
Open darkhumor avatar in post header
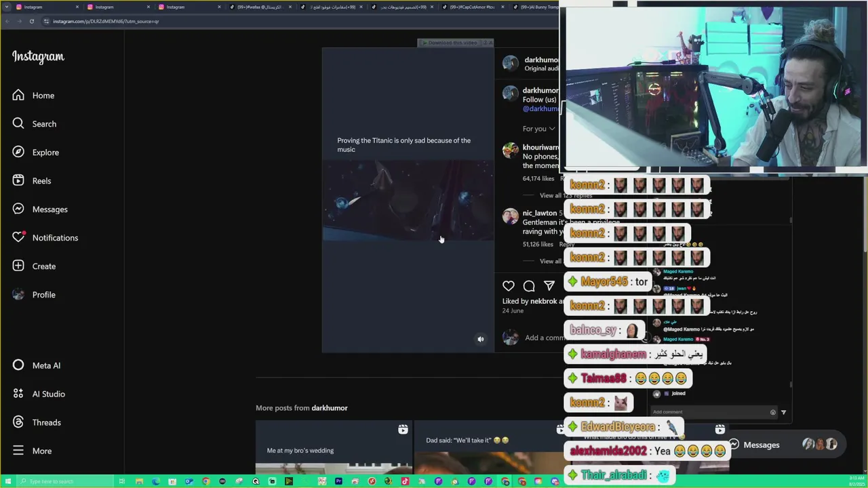pyautogui.click(x=511, y=63)
